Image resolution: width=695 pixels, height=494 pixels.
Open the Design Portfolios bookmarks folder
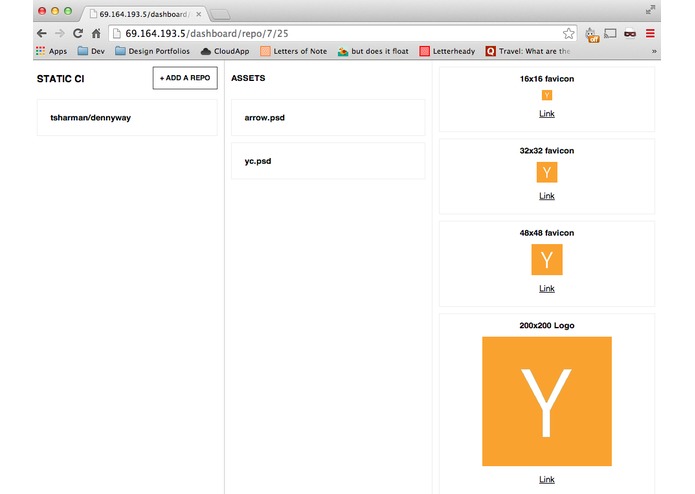(152, 51)
